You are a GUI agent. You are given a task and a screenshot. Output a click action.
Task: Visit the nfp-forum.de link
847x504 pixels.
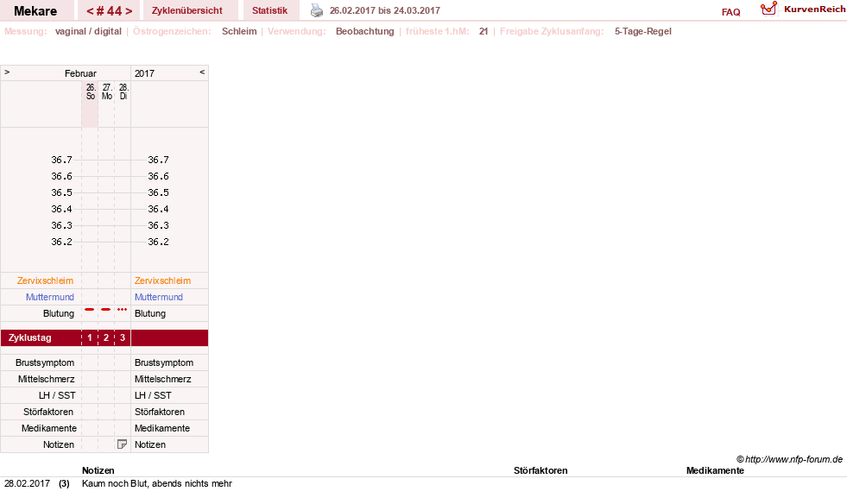pos(793,459)
